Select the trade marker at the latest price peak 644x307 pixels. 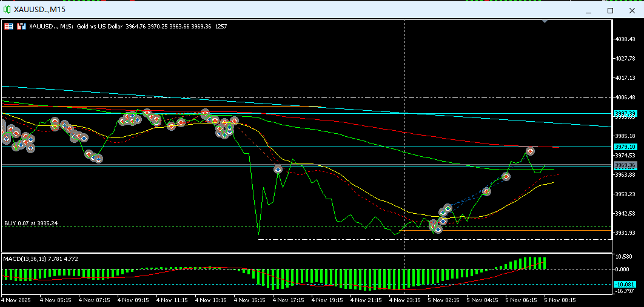[530, 150]
